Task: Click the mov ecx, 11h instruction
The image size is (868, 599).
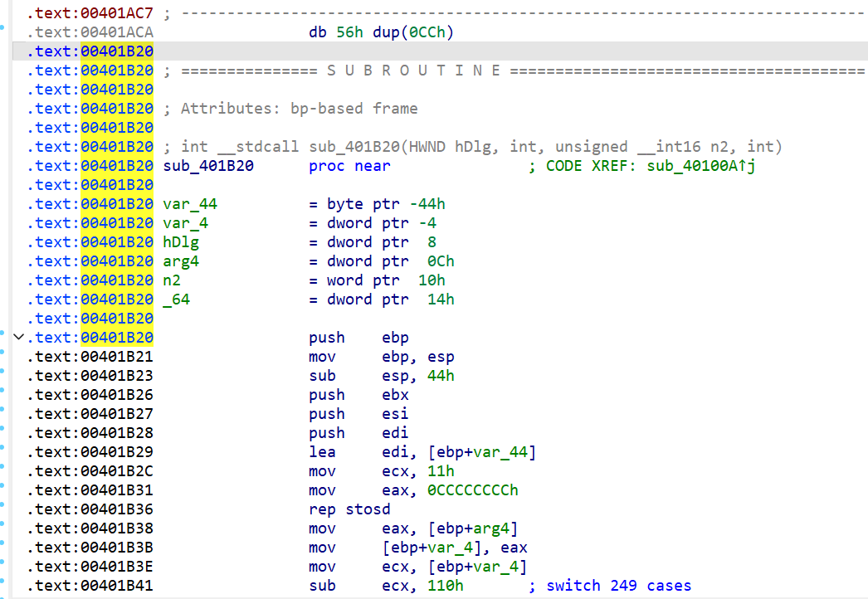Action: (x=382, y=472)
